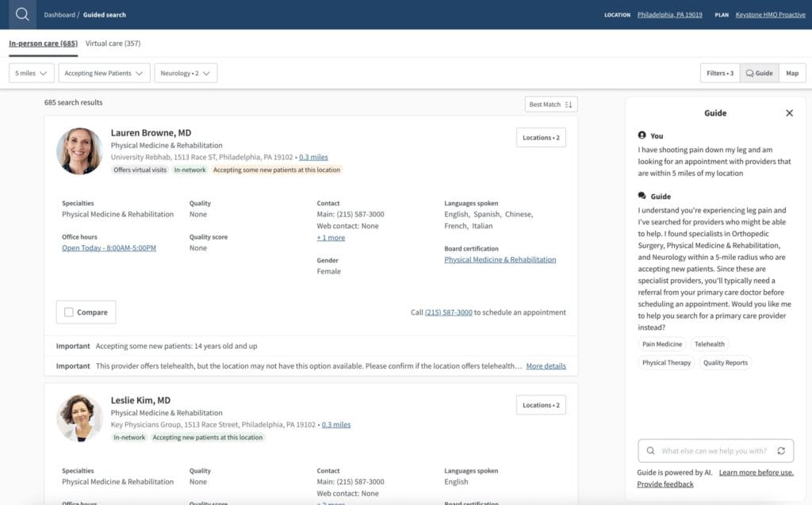The height and width of the screenshot is (505, 812).
Task: Check the Compare checkbox for Lauren Browne
Action: click(x=69, y=312)
